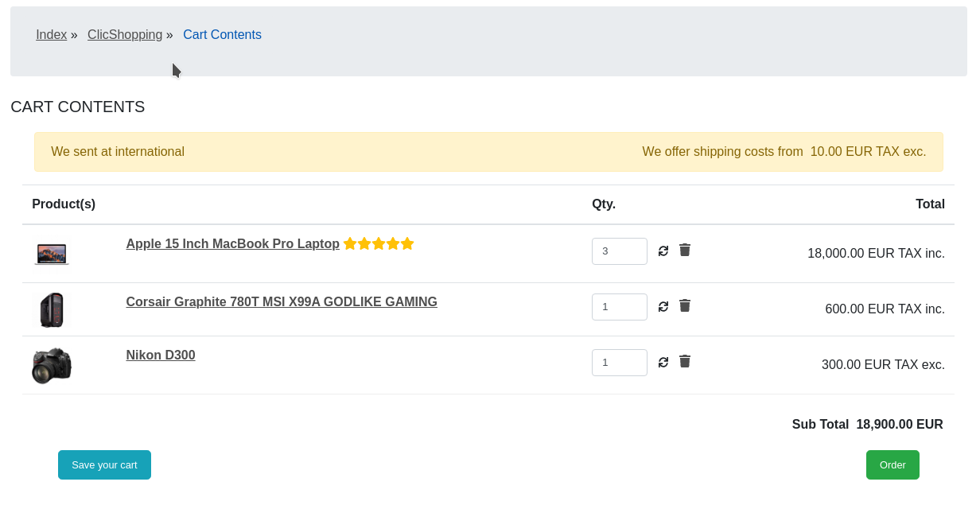Click the Save your cart button
Viewport: 980px width, 509px height.
(104, 465)
